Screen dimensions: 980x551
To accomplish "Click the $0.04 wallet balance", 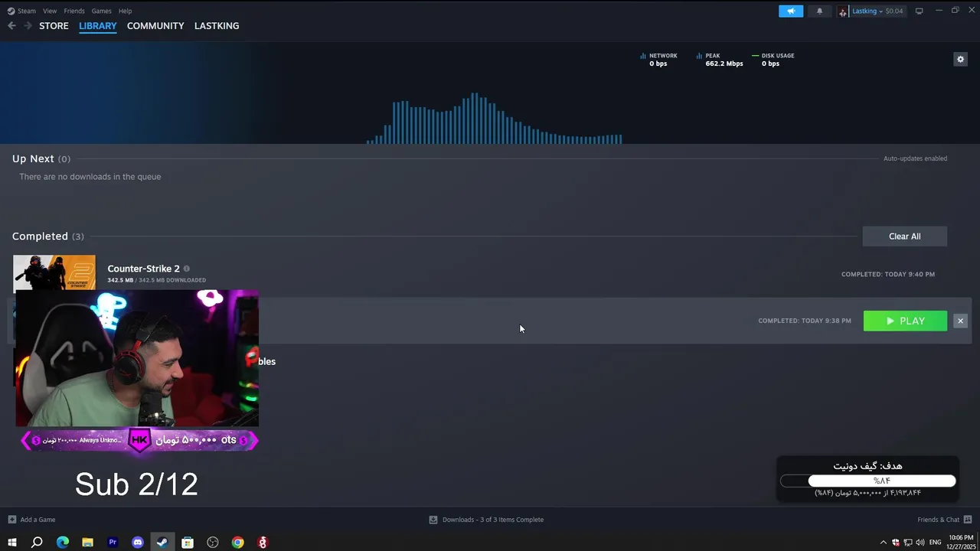I will 894,11.
